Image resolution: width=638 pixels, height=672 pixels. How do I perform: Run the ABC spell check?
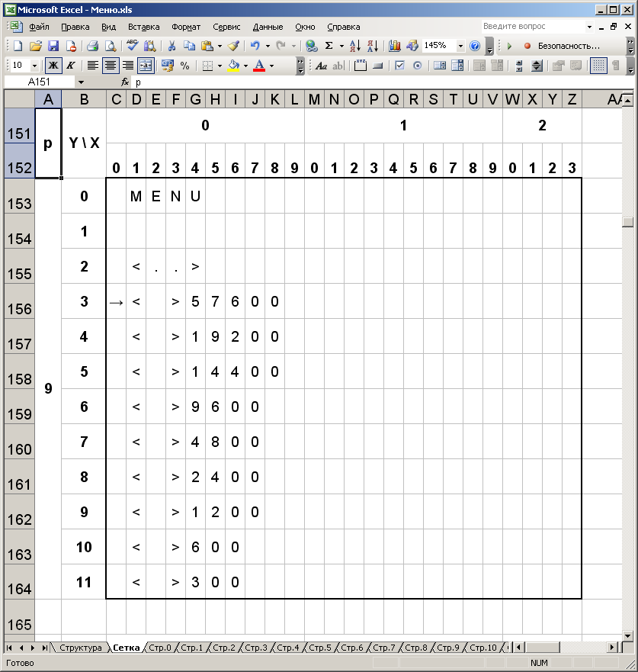133,46
